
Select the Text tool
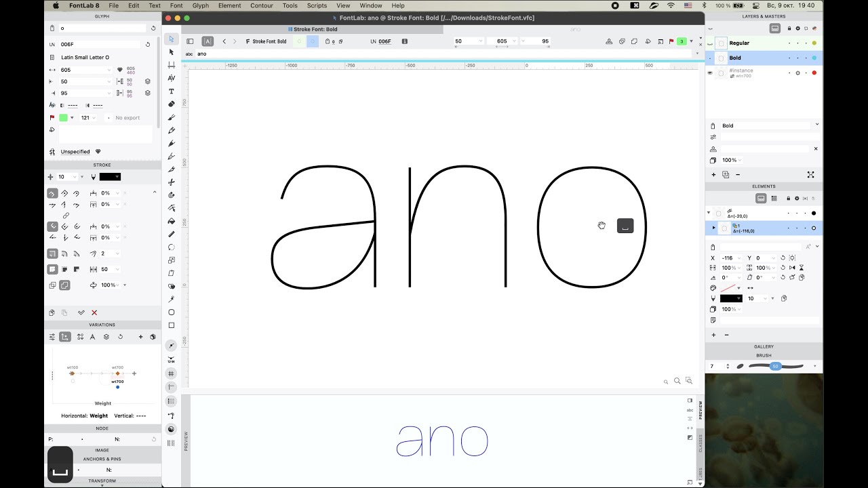[x=172, y=91]
